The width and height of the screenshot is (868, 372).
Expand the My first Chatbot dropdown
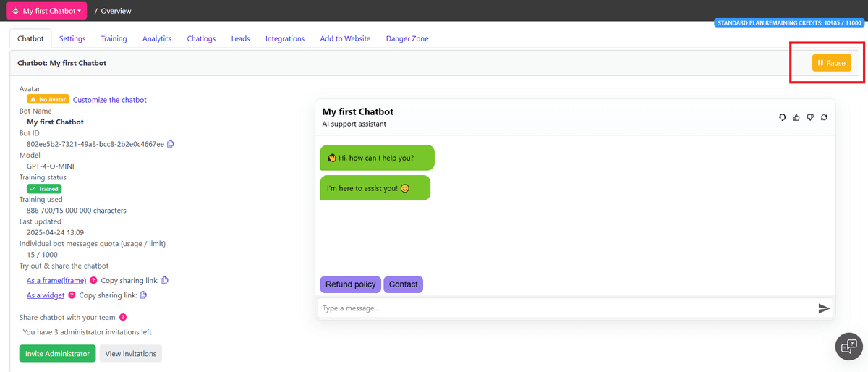(x=46, y=11)
